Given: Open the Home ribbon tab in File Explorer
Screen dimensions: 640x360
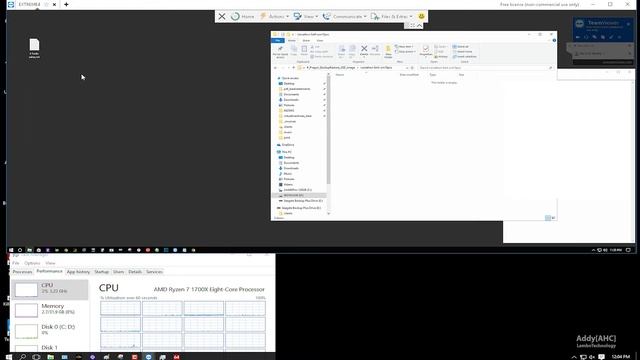Looking at the screenshot, I should [x=291, y=40].
